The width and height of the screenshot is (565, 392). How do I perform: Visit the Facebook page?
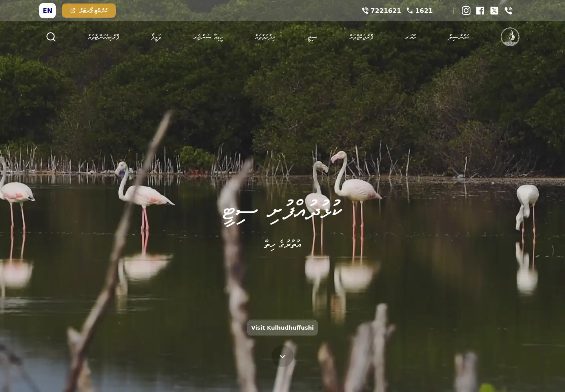480,11
